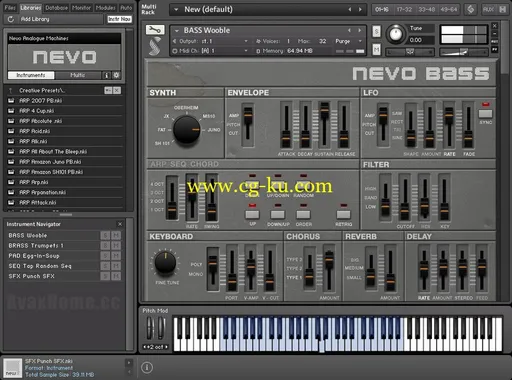Screen dimensions: 512x380
Task: Click Add Library button
Action: point(35,19)
